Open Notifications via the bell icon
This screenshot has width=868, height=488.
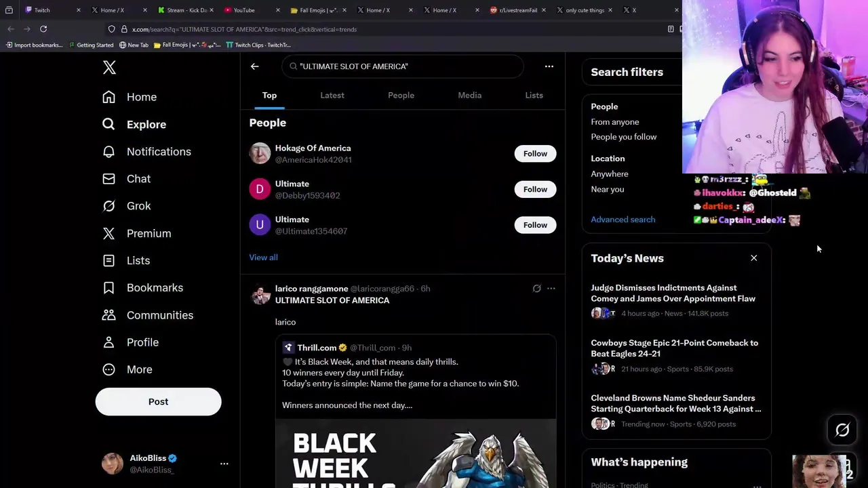(x=108, y=152)
